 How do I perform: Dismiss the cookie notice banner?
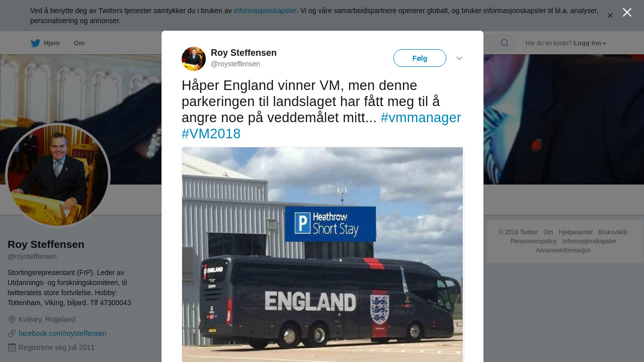click(x=610, y=16)
